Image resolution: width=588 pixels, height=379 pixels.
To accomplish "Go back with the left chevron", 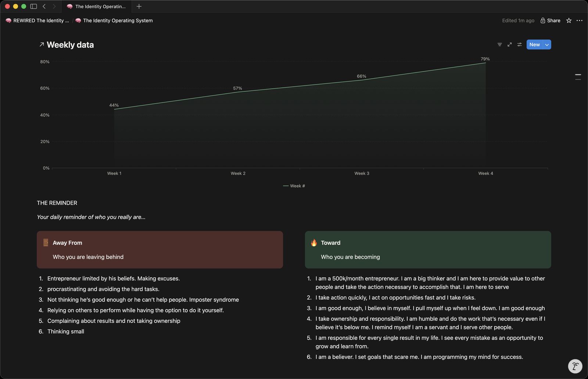I will (44, 6).
